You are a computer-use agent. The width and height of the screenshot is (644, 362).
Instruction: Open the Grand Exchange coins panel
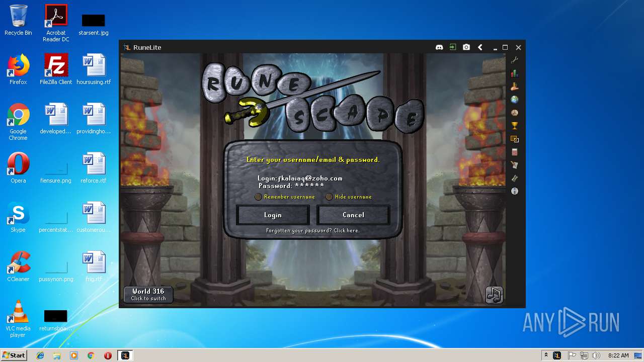(514, 86)
